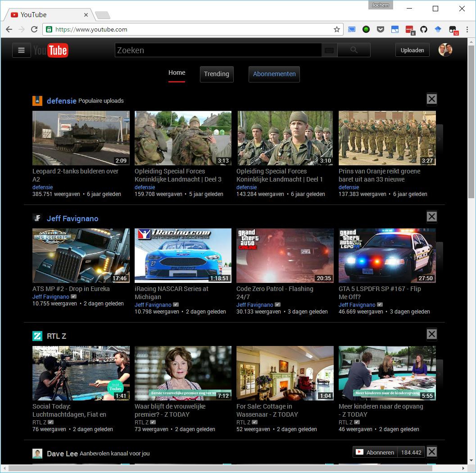
Task: Reload the page
Action: [34, 29]
